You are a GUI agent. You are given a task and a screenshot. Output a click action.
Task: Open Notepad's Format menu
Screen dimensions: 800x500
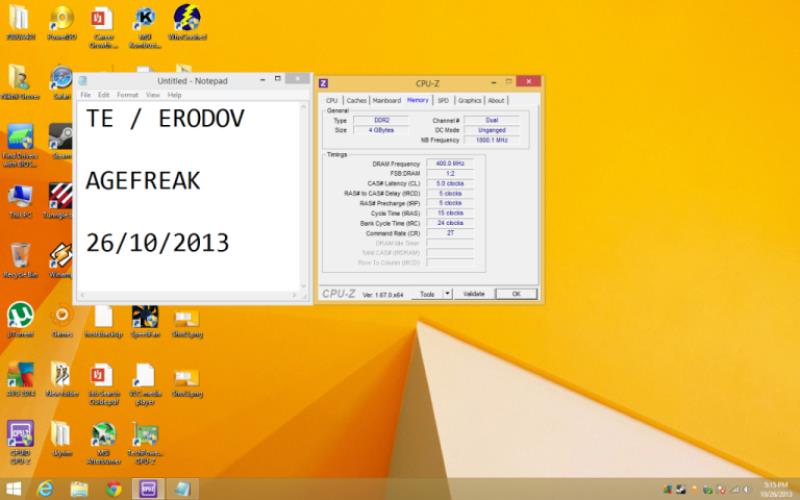[x=127, y=95]
